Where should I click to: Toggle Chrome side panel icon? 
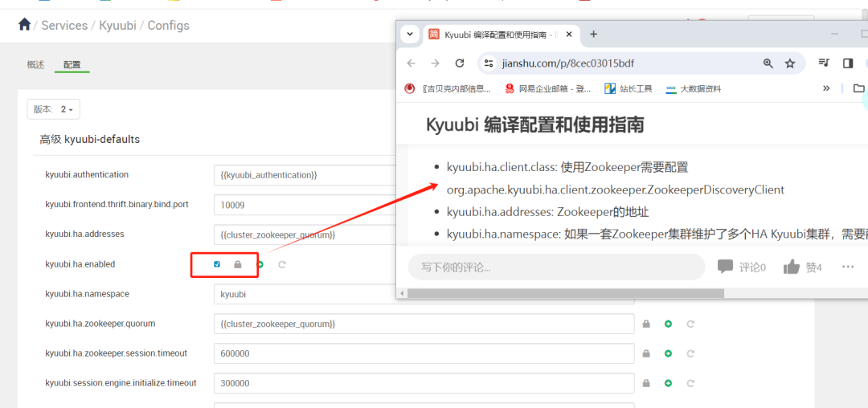point(848,63)
